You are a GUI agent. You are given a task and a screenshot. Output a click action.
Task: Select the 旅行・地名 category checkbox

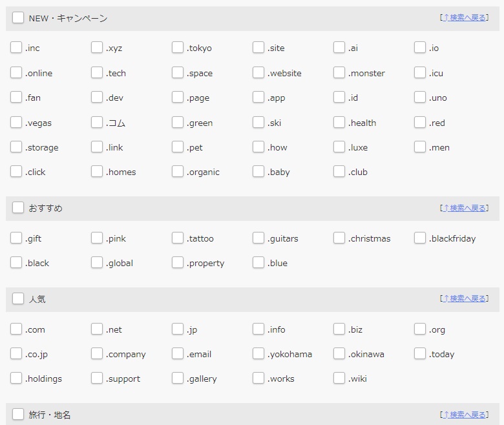18,415
